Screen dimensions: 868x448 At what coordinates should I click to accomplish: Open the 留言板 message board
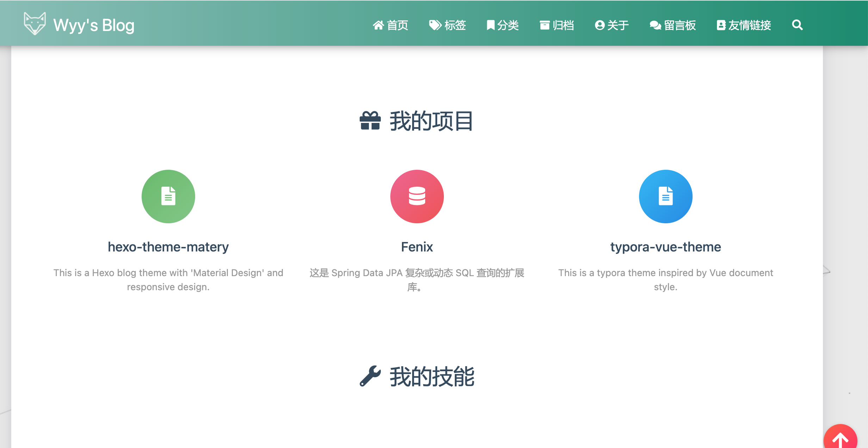point(672,25)
